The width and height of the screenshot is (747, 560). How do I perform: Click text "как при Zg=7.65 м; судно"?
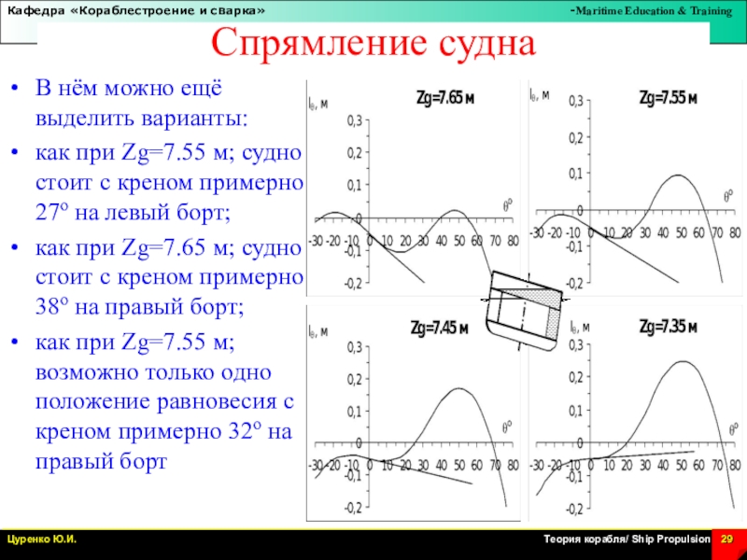[x=169, y=247]
